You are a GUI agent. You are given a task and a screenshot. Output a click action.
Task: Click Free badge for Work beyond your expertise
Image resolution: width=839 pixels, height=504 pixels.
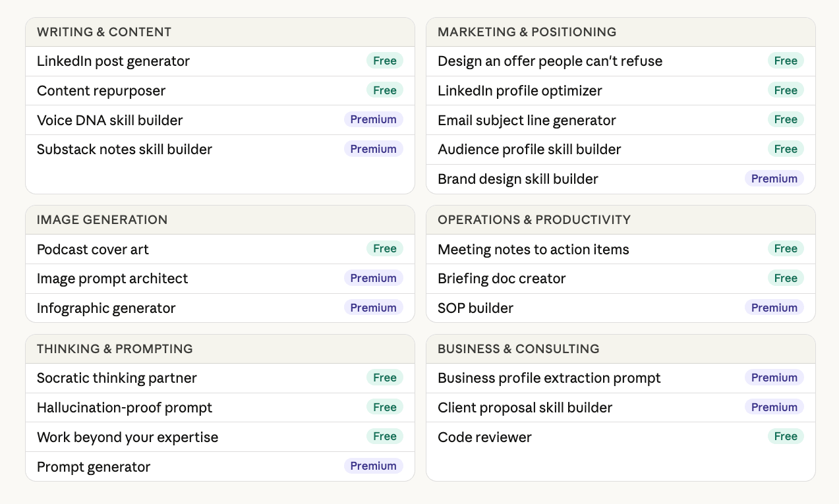(385, 436)
